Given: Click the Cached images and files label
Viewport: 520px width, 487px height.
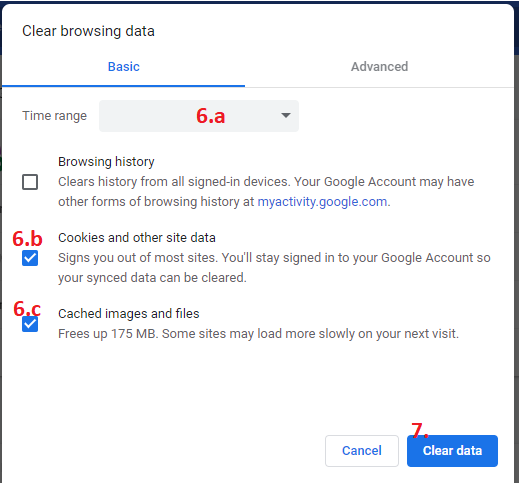Looking at the screenshot, I should click(x=129, y=314).
